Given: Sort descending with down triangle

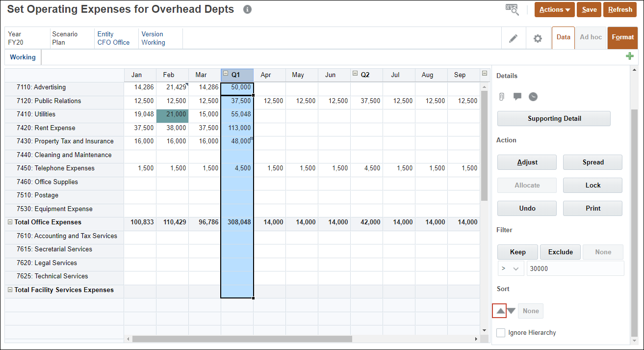Looking at the screenshot, I should pos(511,311).
